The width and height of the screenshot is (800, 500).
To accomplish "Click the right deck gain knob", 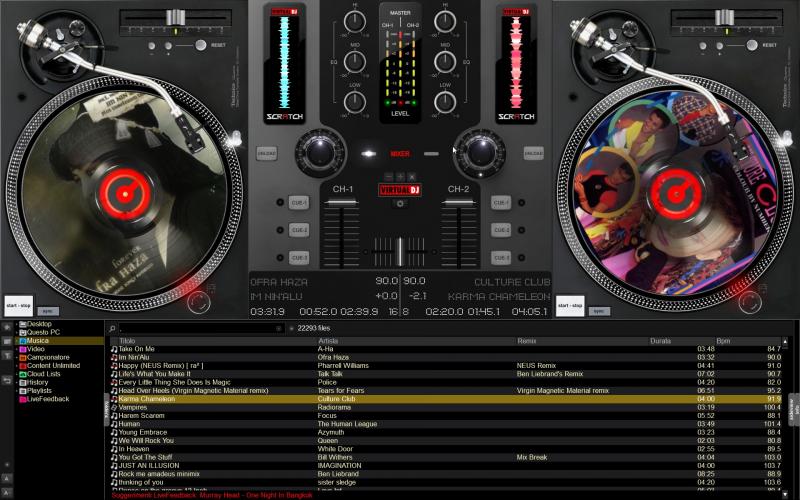I will 481,153.
